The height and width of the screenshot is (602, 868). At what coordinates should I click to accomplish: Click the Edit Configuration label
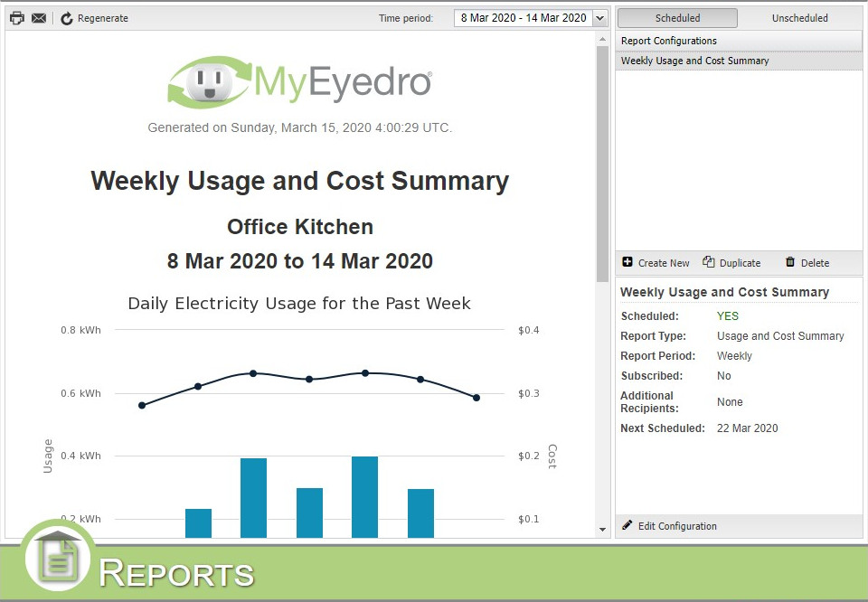pos(677,526)
